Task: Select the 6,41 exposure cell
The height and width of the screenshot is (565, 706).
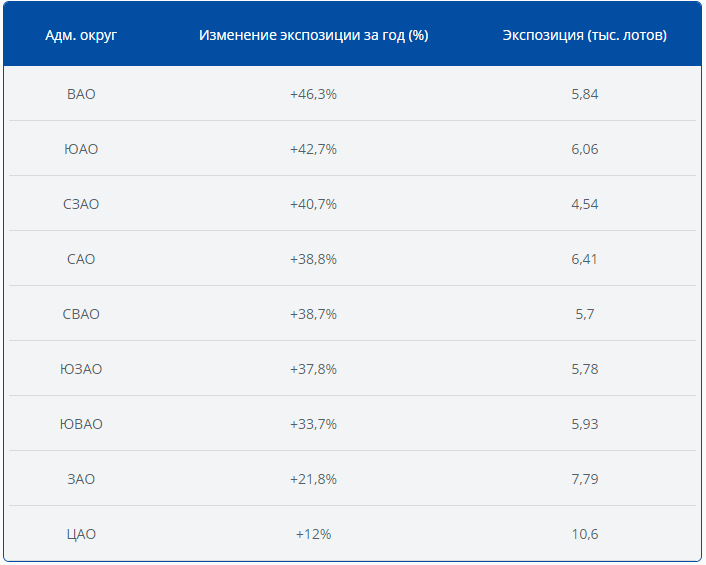Action: [584, 259]
